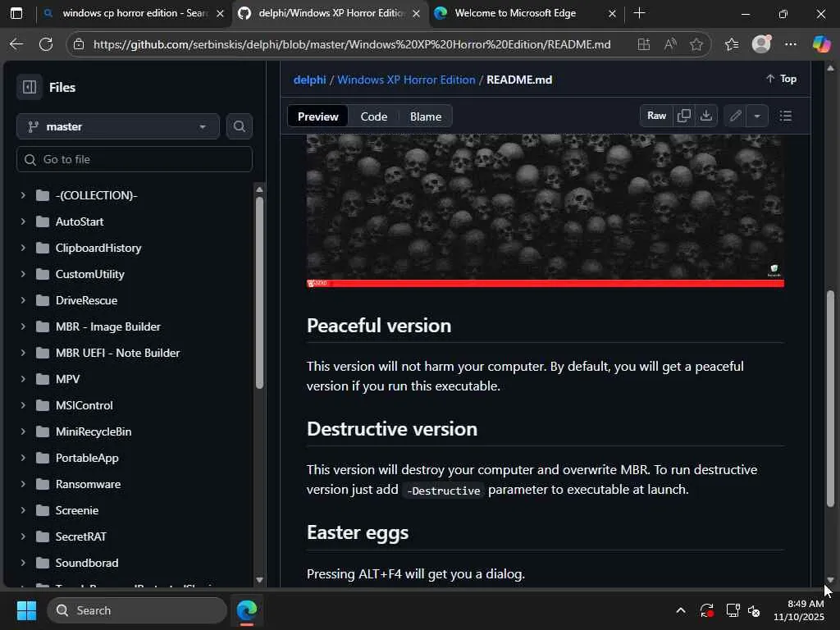Open the delphi breadcrumb link

(x=309, y=80)
